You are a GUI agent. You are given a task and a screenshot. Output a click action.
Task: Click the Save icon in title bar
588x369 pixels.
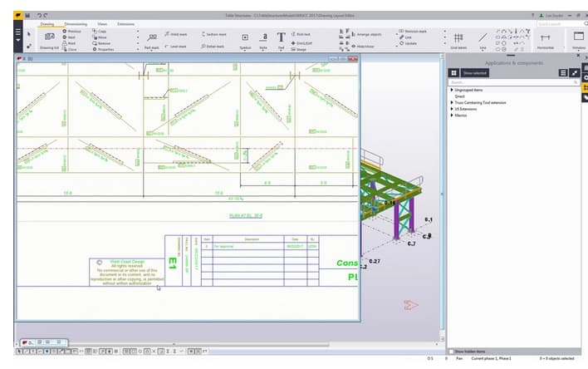(x=27, y=15)
